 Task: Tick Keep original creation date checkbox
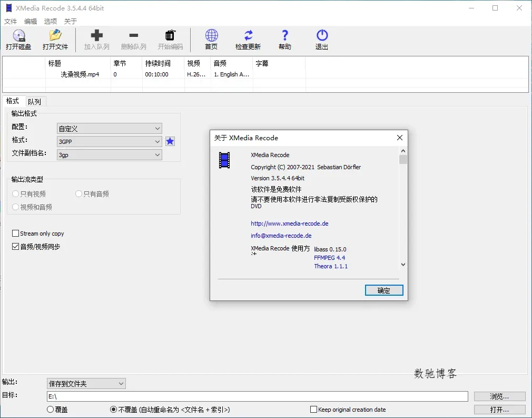coord(314,410)
